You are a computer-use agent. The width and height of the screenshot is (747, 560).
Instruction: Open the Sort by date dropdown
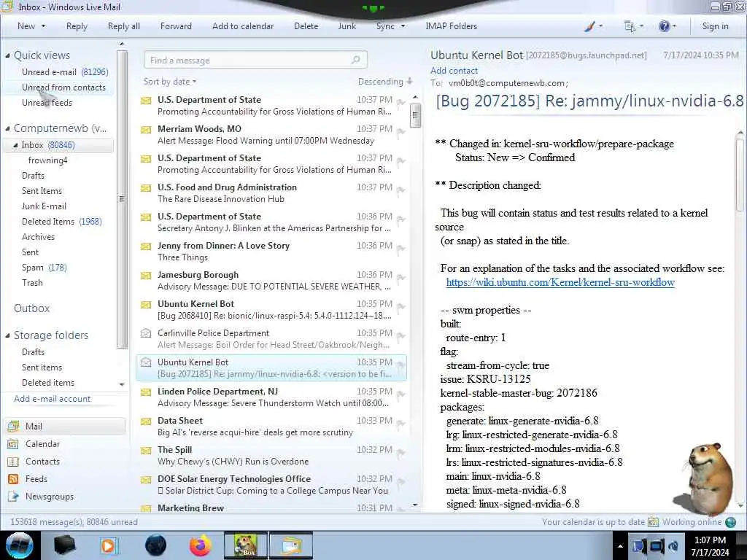(170, 82)
